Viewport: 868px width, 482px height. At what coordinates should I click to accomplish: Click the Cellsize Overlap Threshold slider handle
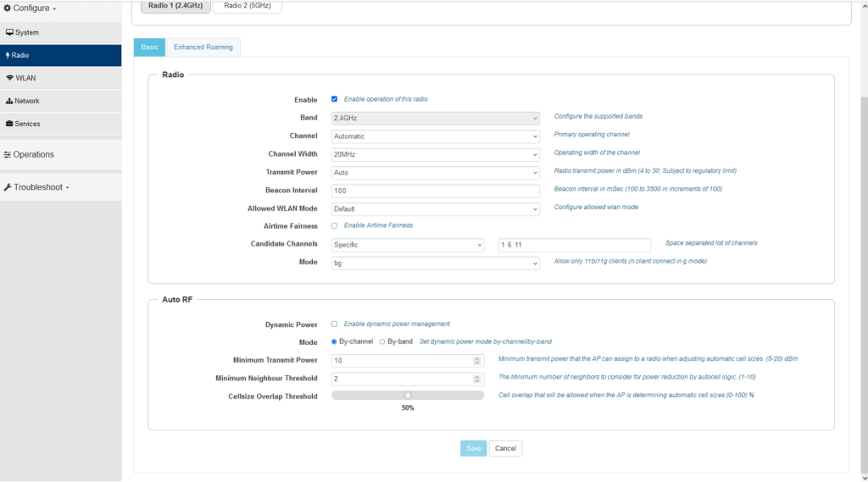408,395
